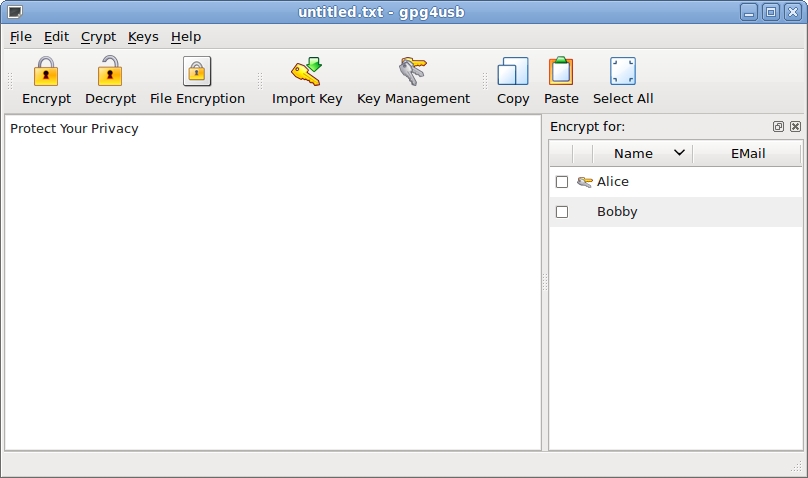Image resolution: width=808 pixels, height=478 pixels.
Task: Click into the 'Protect Your Privacy' text editor
Action: click(x=273, y=282)
